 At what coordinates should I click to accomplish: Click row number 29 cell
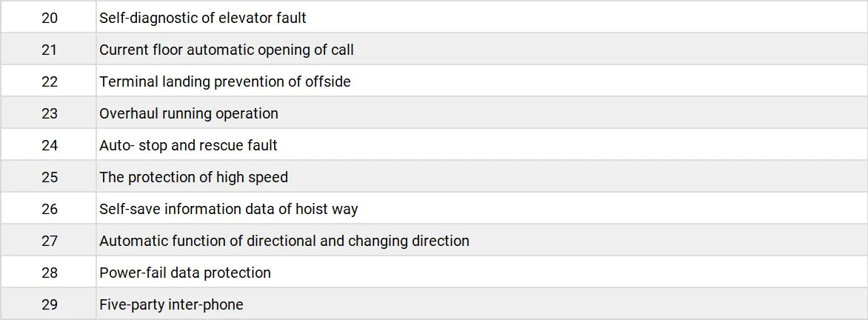point(50,304)
